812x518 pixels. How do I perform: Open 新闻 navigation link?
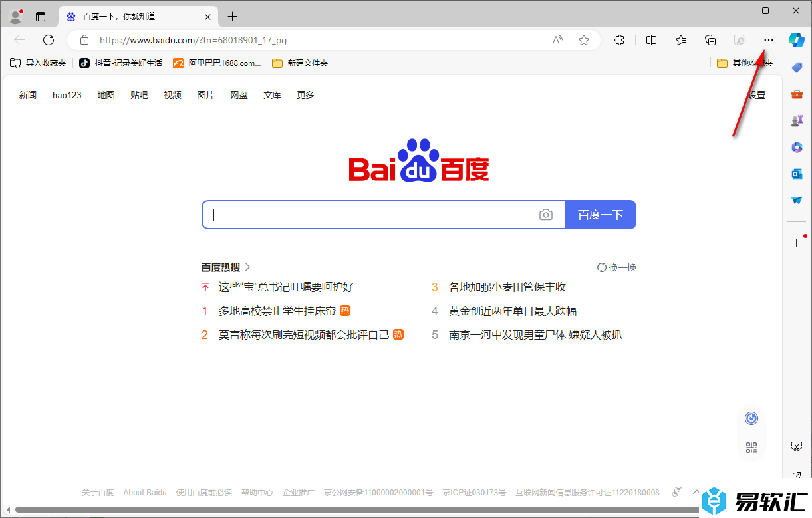28,95
